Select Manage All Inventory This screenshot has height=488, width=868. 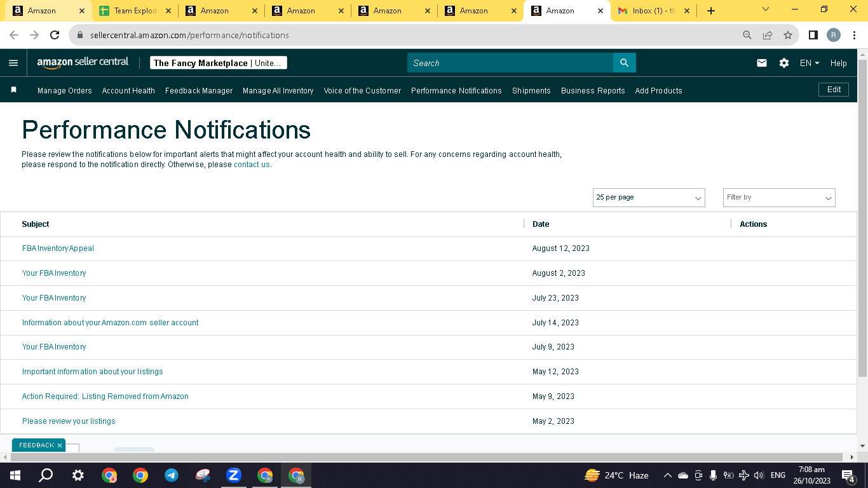278,91
